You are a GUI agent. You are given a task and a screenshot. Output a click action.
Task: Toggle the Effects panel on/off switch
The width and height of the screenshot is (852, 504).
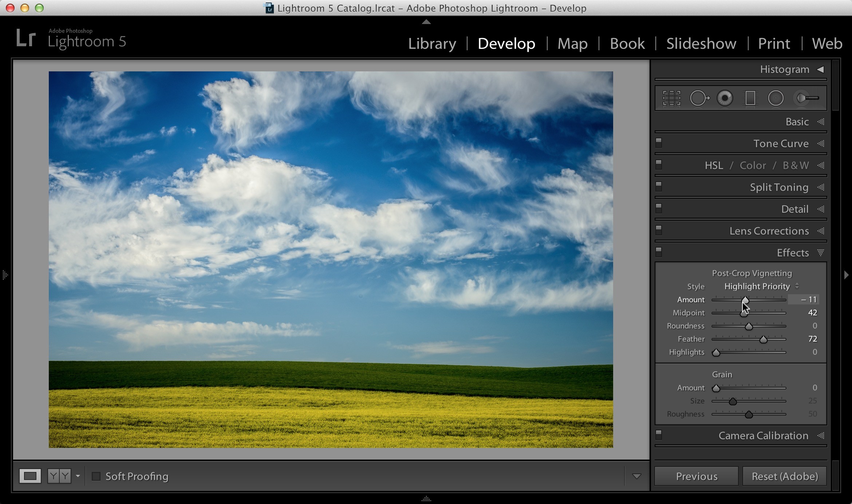(x=659, y=252)
